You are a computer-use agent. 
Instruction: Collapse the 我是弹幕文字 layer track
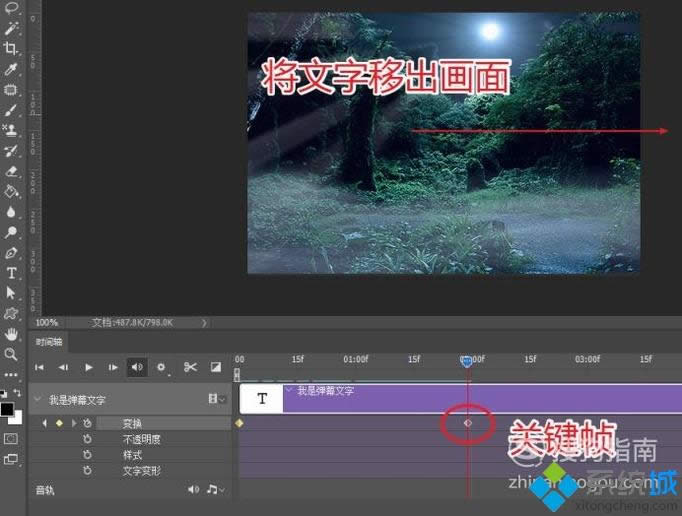click(x=37, y=399)
